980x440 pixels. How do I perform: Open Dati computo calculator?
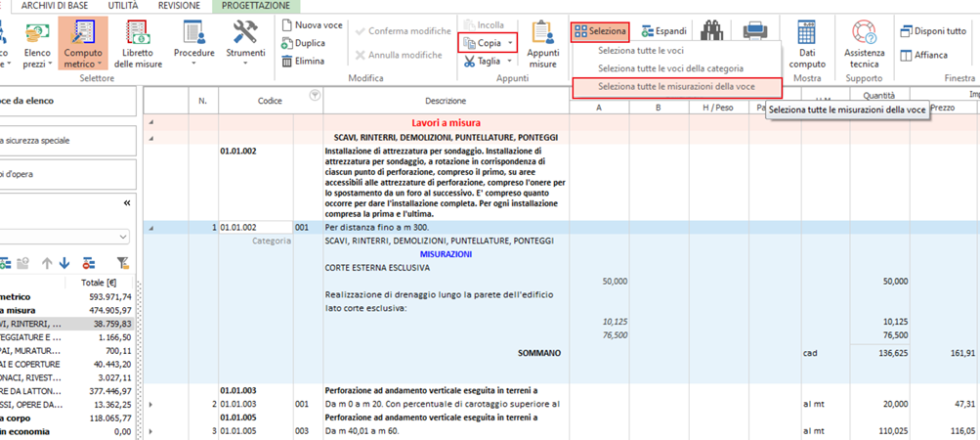point(809,43)
